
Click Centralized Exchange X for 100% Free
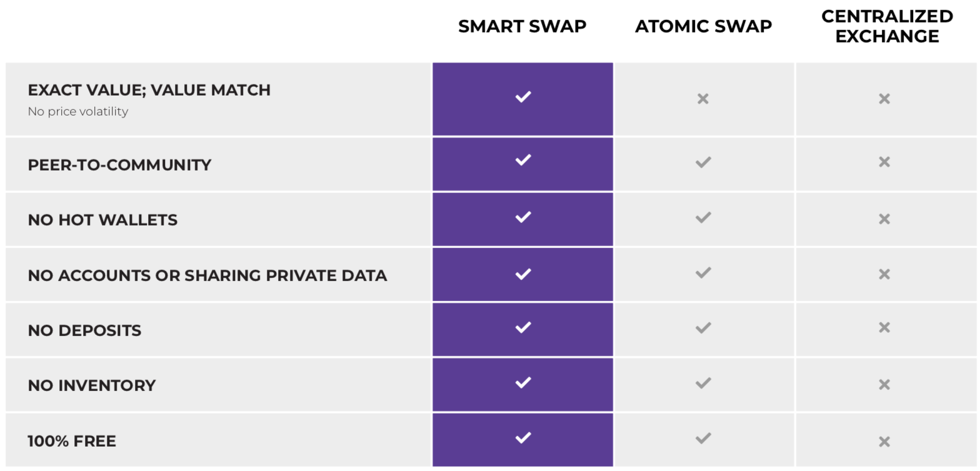pyautogui.click(x=884, y=442)
